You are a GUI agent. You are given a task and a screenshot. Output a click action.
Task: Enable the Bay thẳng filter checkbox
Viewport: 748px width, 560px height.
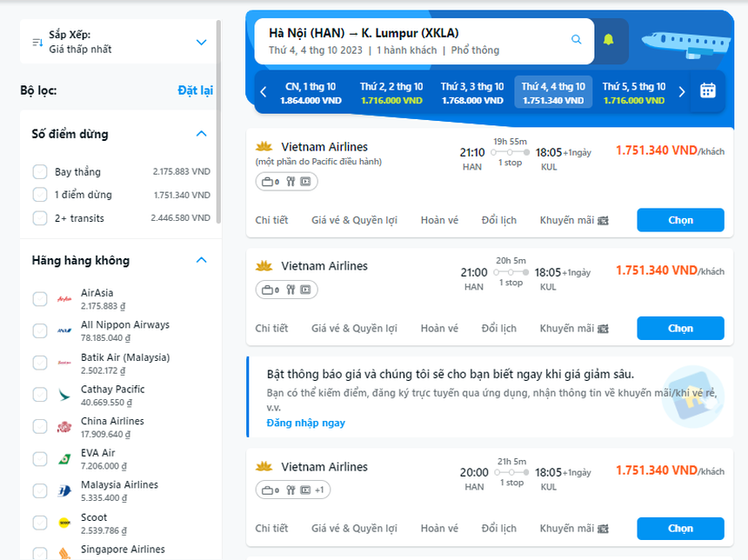tap(39, 171)
